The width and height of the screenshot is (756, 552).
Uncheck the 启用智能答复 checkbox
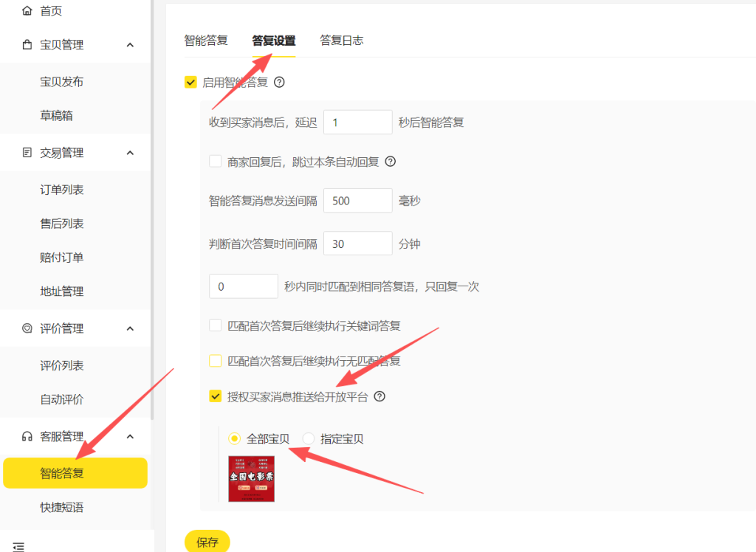coord(190,83)
